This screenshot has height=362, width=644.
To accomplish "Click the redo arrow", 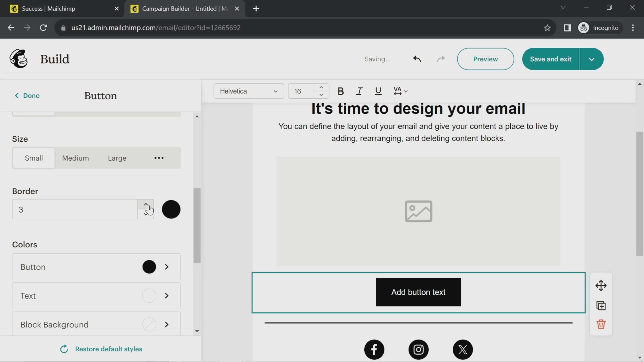I will pyautogui.click(x=441, y=59).
